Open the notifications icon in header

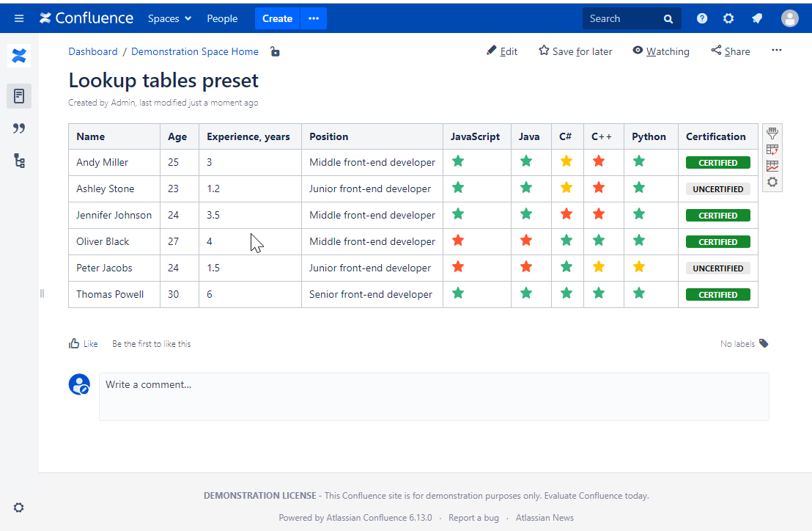pyautogui.click(x=757, y=18)
